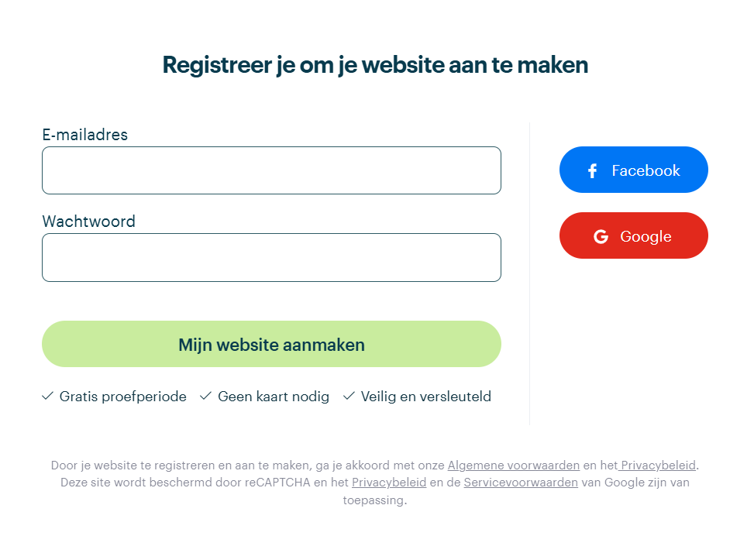
Task: Sign up with the Facebook button
Action: click(x=634, y=170)
